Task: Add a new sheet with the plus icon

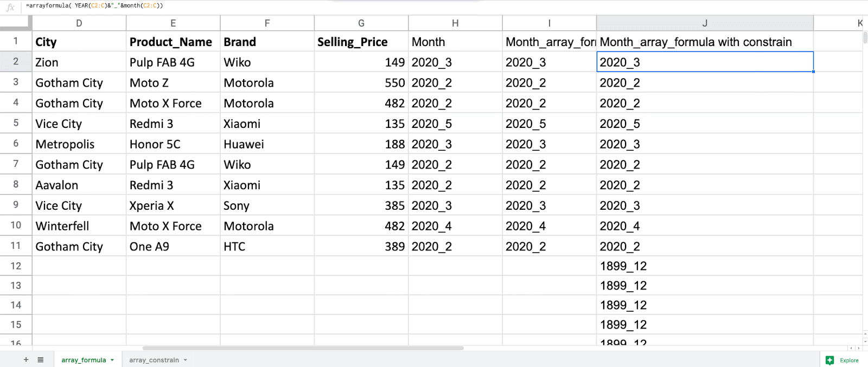Action: click(x=25, y=359)
